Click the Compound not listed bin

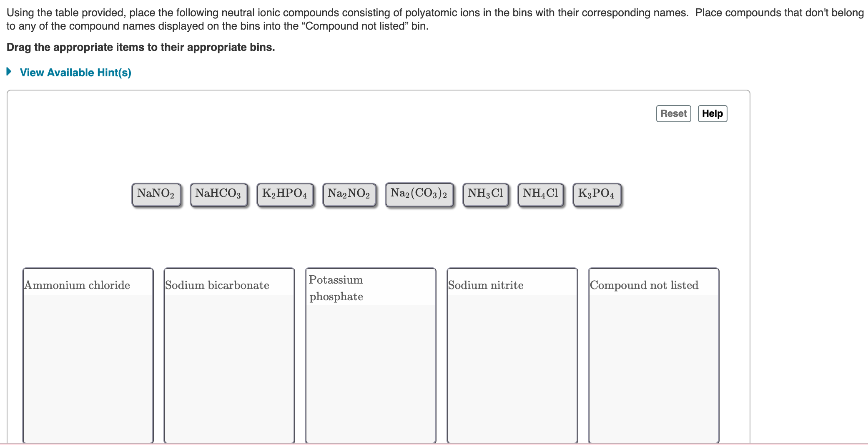click(653, 354)
